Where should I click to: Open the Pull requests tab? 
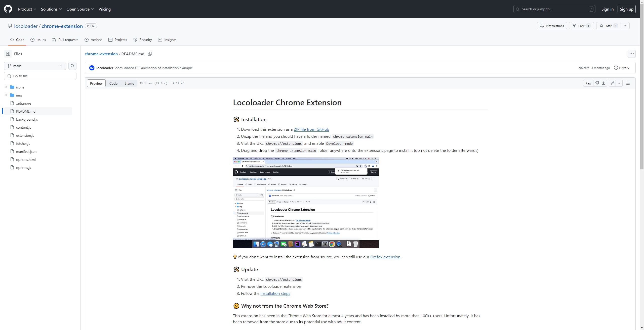[65, 40]
